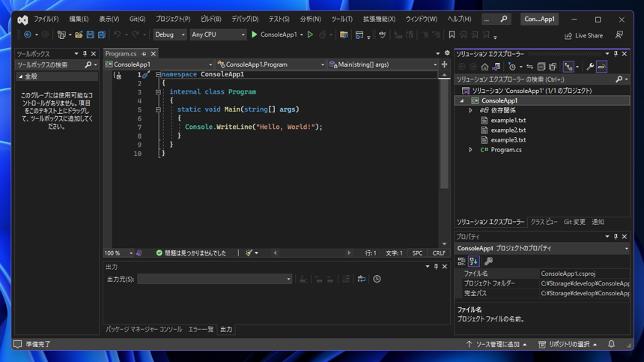Start without debugging using hollow play icon

click(x=311, y=35)
